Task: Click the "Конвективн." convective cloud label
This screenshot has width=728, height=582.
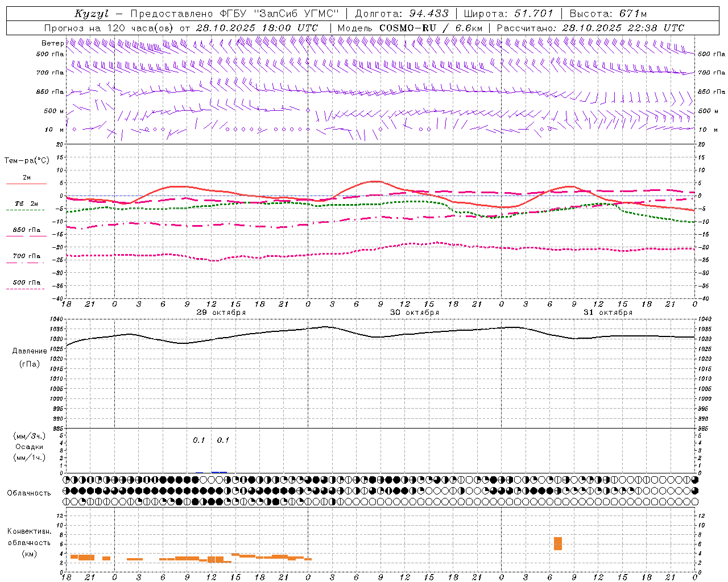Action: tap(30, 531)
